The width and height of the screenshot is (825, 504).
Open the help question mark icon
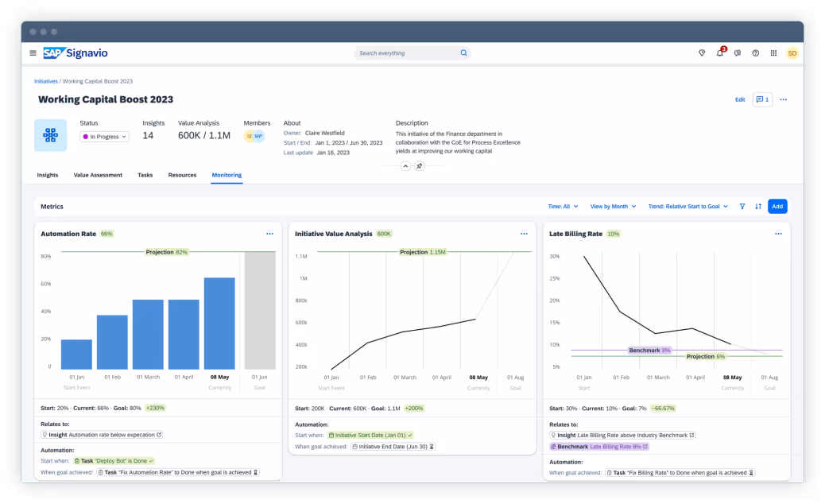(x=756, y=53)
